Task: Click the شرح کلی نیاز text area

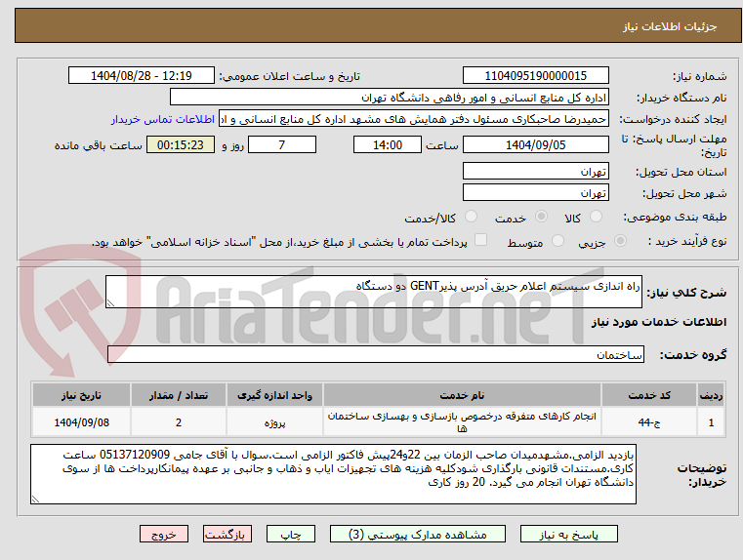Action: pos(373,292)
